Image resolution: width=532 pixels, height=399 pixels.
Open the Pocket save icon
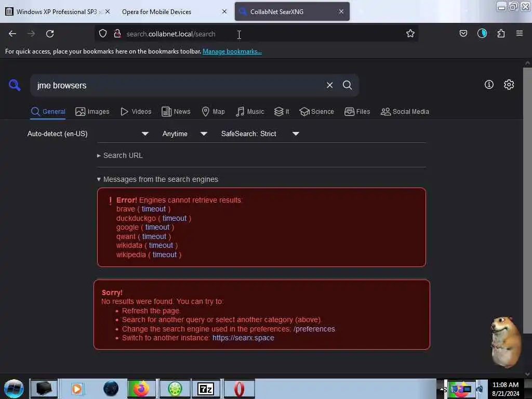click(463, 33)
